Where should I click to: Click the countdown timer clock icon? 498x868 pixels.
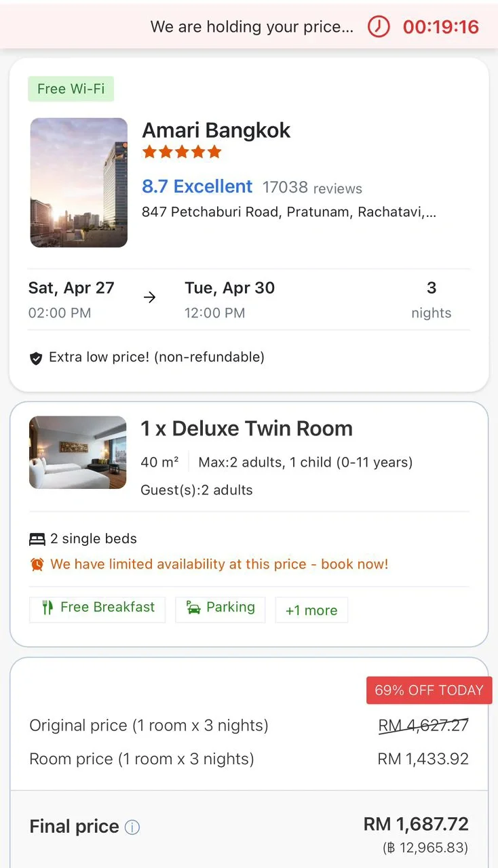(379, 26)
